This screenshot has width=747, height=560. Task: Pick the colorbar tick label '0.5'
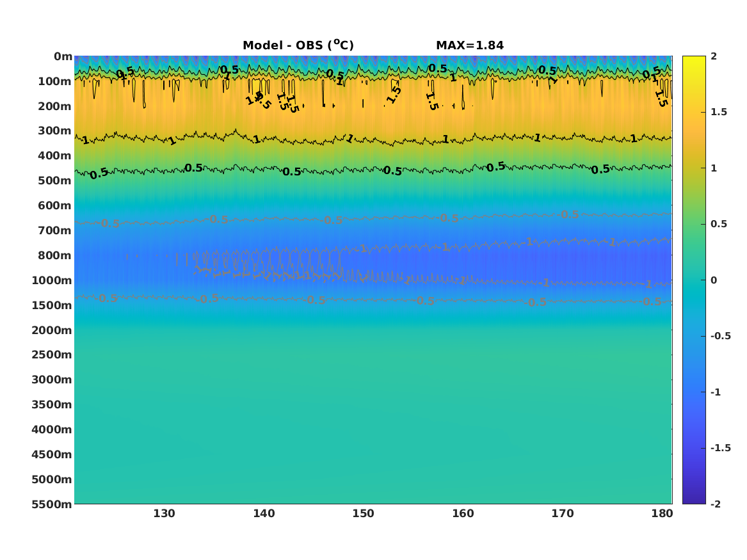(x=719, y=224)
